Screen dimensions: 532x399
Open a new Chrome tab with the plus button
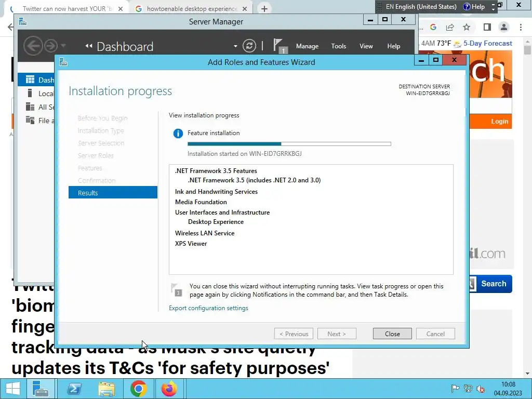point(264,9)
